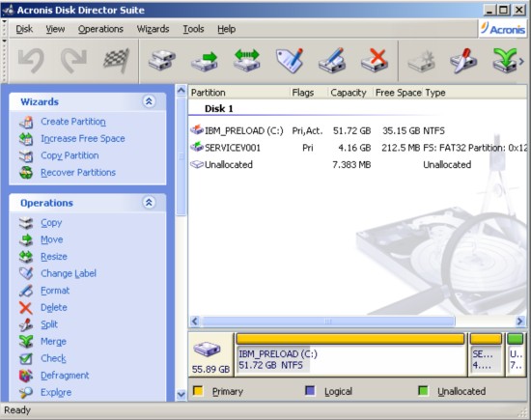
Task: Click the Move partition toolbar icon
Action: 205,60
